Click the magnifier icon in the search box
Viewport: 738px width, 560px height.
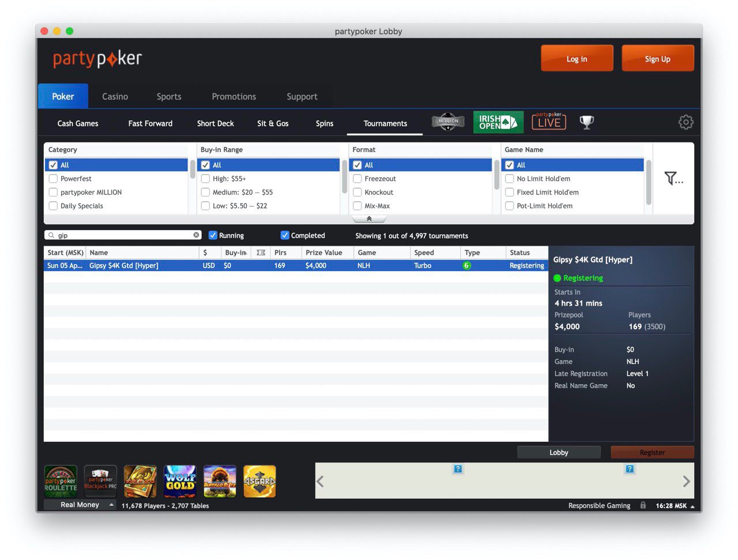click(x=51, y=235)
